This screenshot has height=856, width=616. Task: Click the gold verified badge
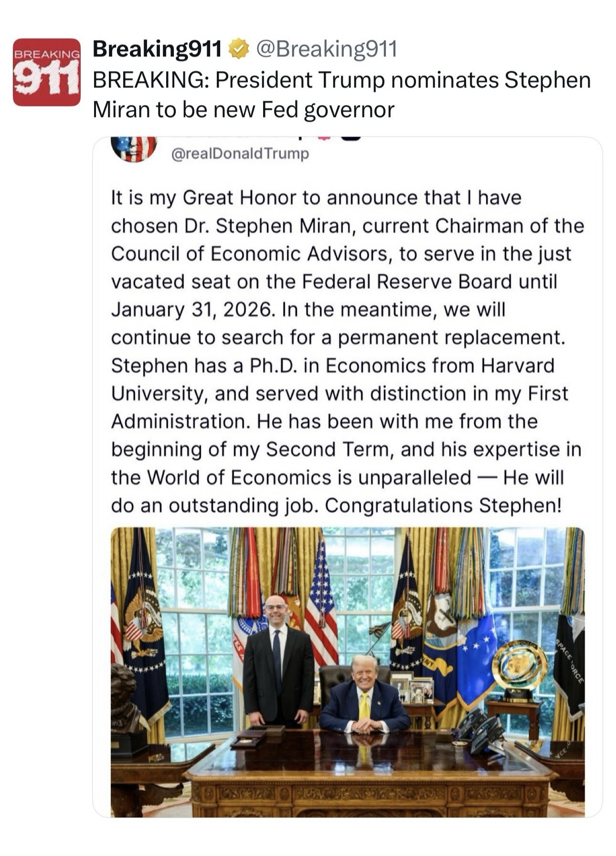coord(239,49)
